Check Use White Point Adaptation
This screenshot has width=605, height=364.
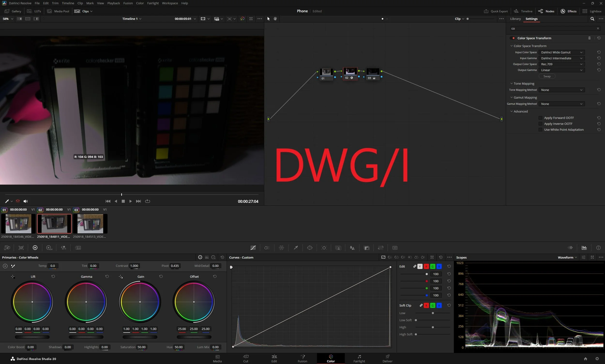[x=540, y=129]
